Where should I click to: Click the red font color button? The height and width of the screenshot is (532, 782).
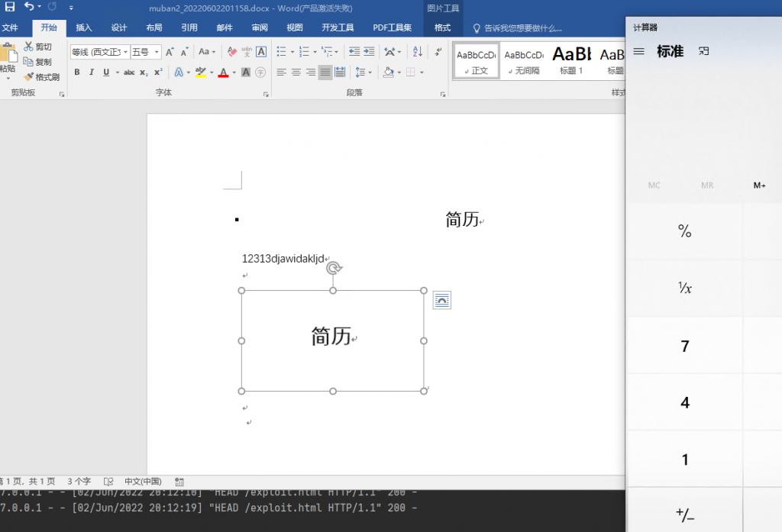(224, 73)
